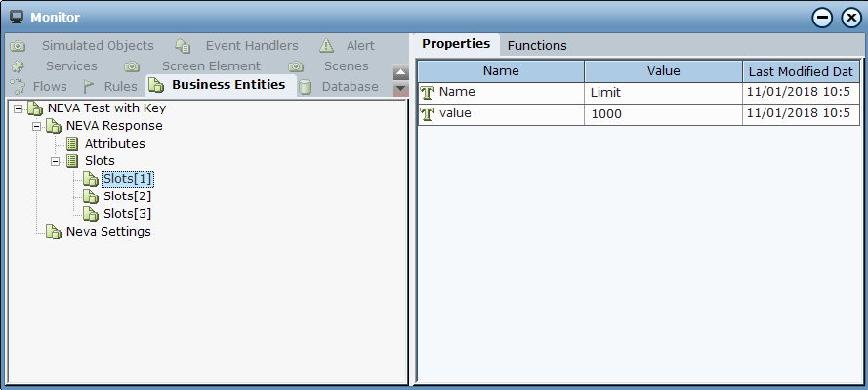Click the Value column header
The image size is (868, 390).
click(663, 71)
